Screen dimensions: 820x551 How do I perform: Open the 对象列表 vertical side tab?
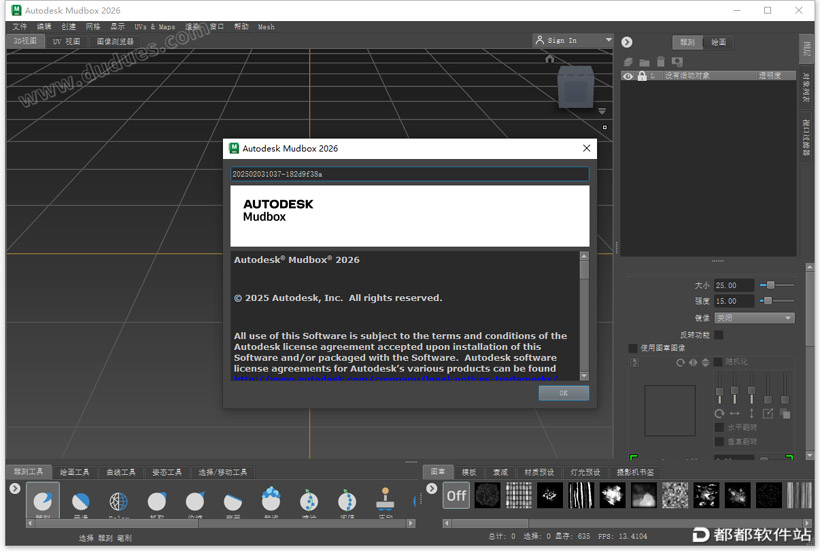click(x=806, y=87)
